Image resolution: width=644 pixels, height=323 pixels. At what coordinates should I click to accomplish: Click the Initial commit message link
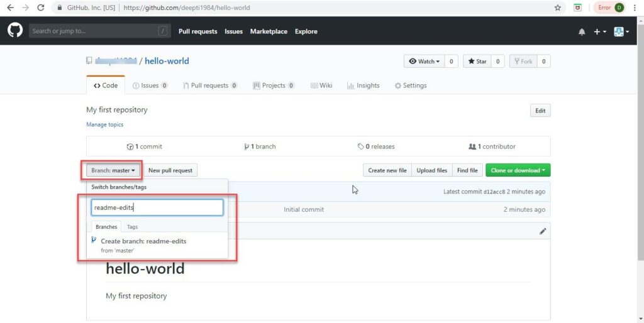[304, 209]
